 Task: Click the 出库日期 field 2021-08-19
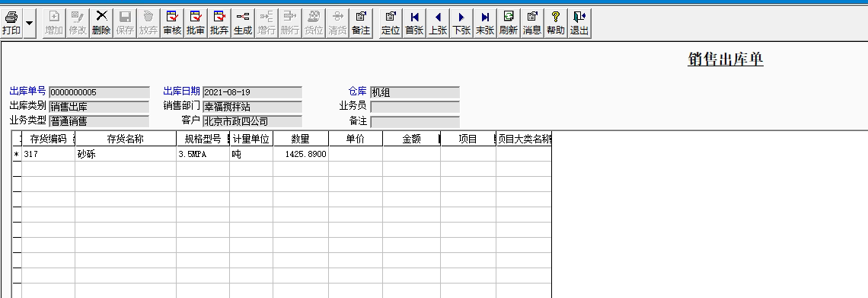(253, 92)
